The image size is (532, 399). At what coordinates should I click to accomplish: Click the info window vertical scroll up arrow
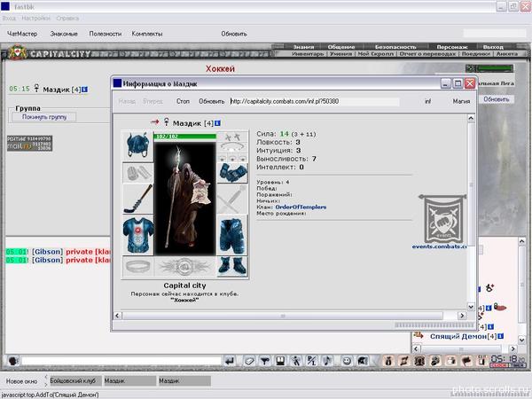[x=471, y=118]
